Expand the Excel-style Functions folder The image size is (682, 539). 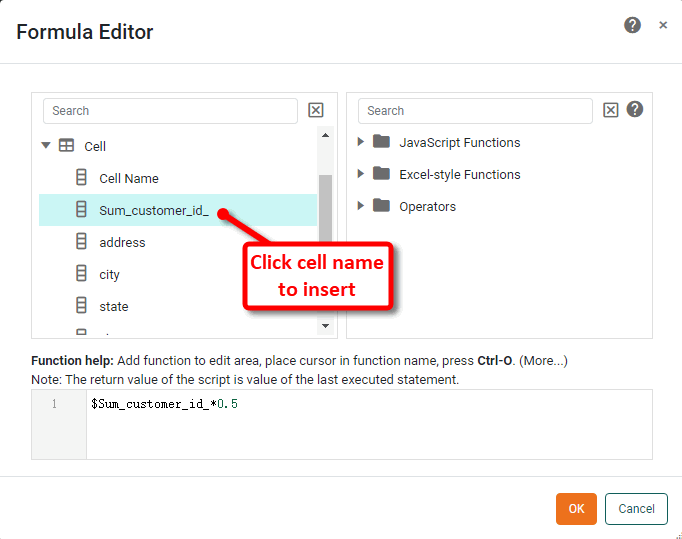coord(361,174)
